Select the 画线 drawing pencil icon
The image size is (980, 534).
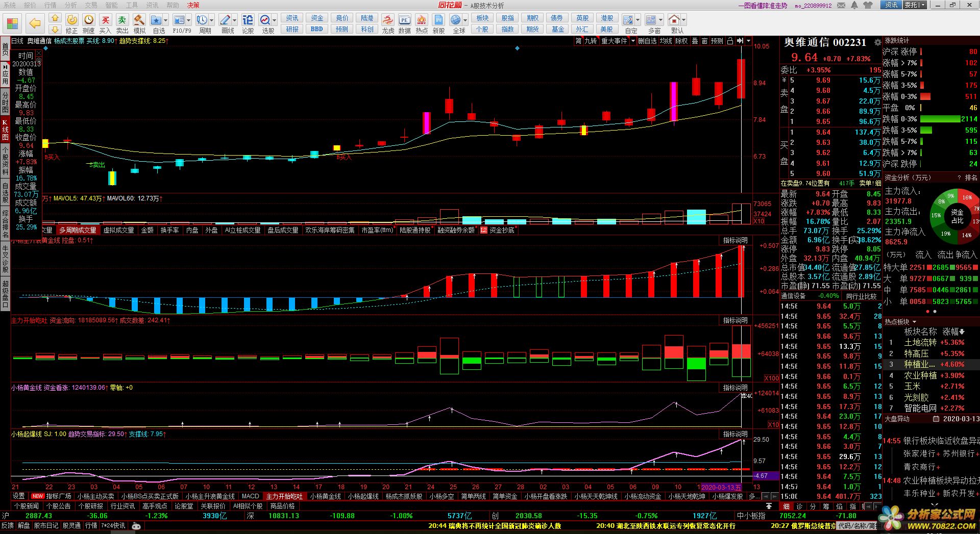(225, 20)
